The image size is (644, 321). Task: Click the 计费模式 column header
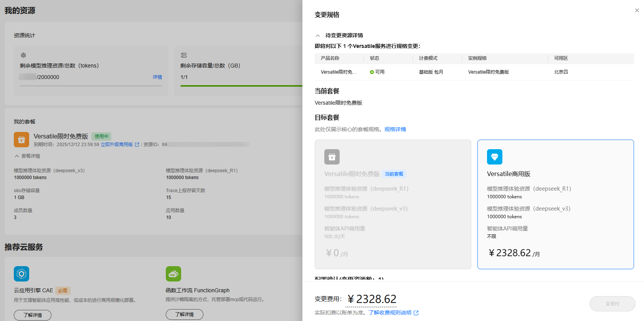point(428,58)
